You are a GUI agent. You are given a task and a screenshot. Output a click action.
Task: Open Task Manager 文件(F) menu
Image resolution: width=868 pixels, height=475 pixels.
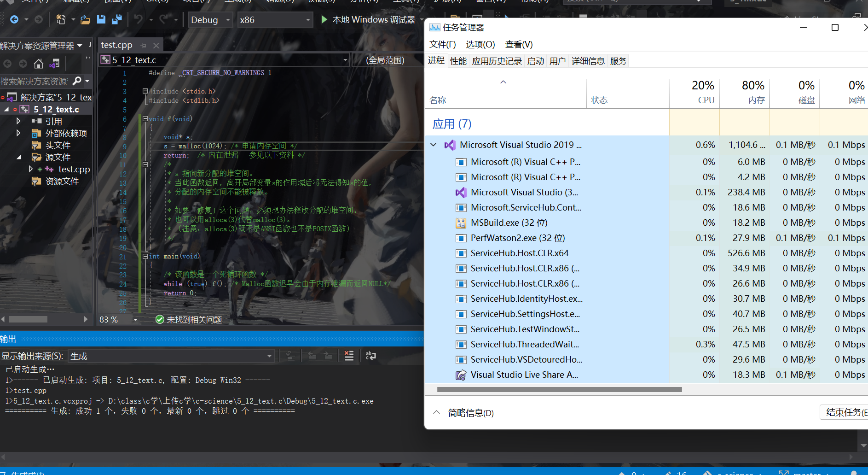(x=442, y=44)
